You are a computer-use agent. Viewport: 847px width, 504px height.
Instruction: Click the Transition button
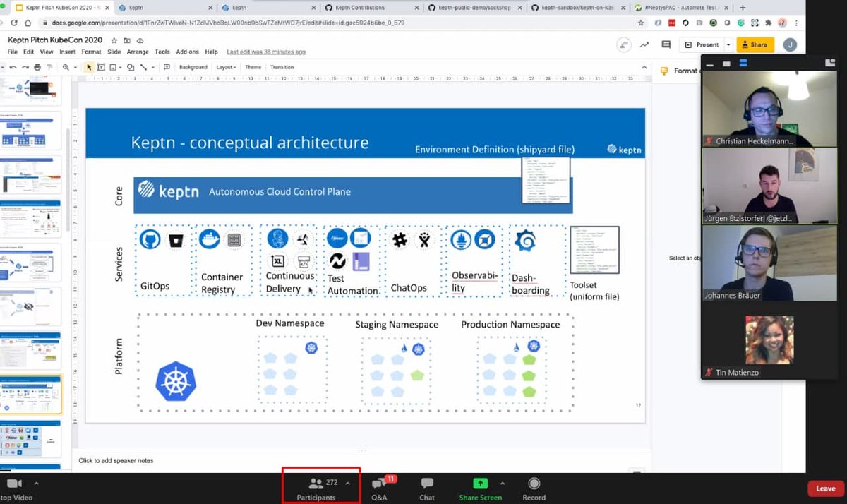(282, 67)
